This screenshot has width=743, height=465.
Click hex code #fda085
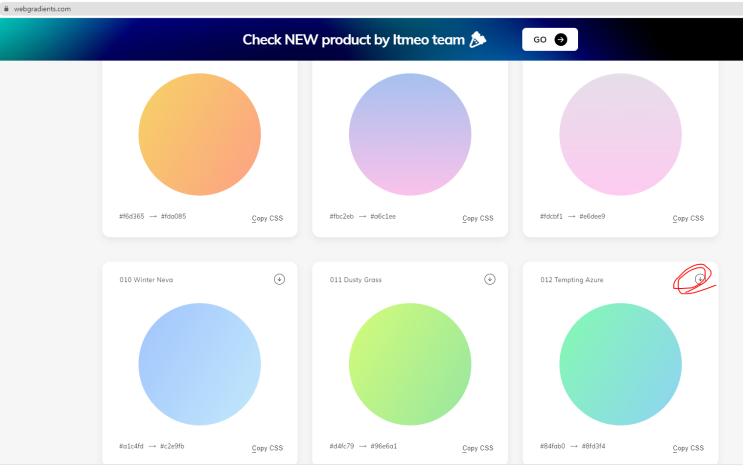pos(173,216)
